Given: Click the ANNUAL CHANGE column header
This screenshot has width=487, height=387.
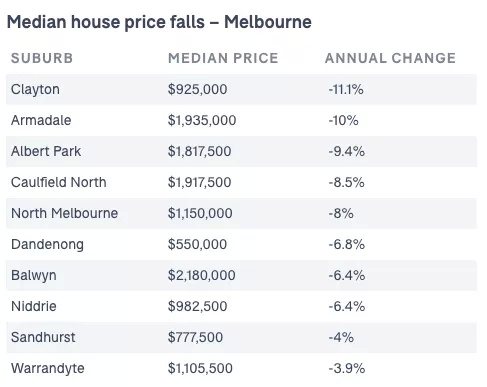Looking at the screenshot, I should pos(390,58).
